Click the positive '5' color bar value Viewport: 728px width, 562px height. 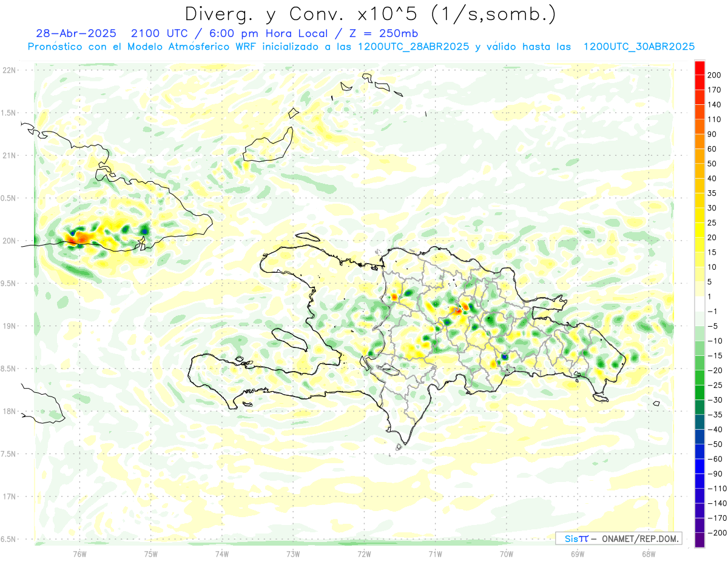711,282
